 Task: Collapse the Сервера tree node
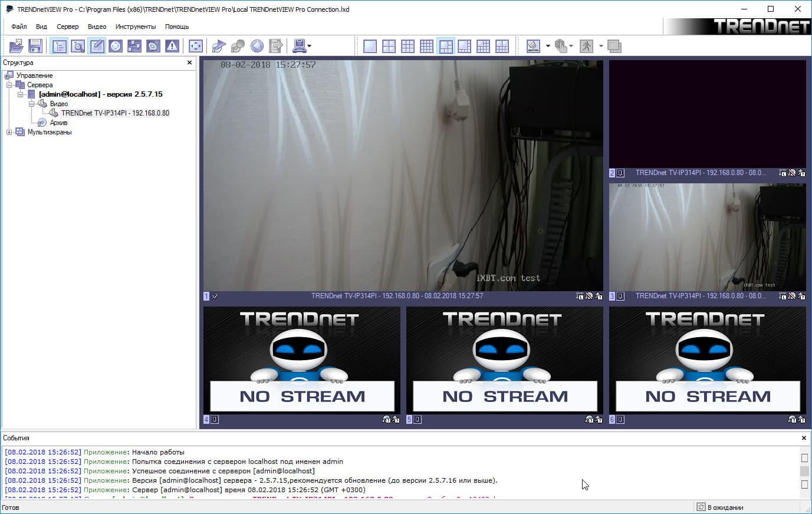tap(9, 85)
